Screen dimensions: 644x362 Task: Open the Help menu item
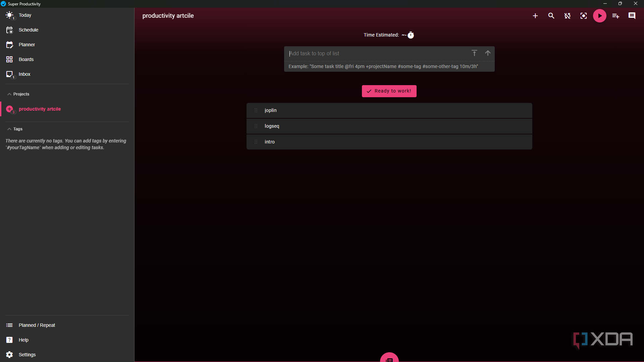tap(67, 340)
